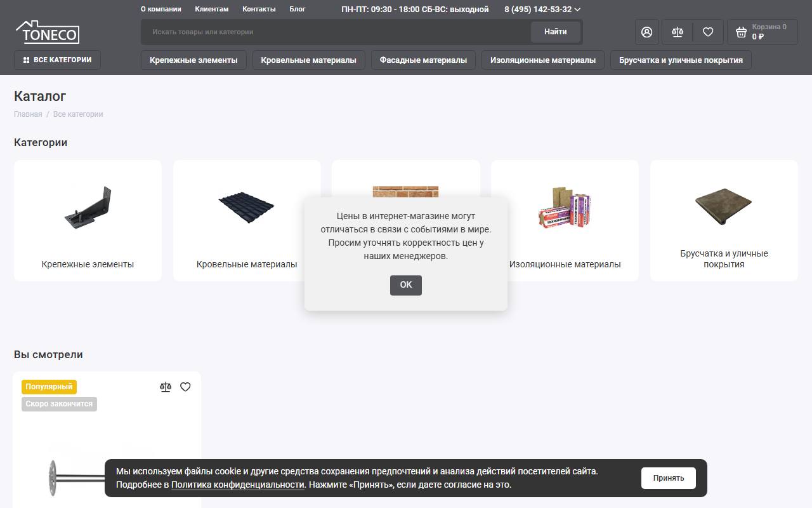Open the Изоляционные материалы category card image
This screenshot has width=812, height=508.
(x=565, y=208)
